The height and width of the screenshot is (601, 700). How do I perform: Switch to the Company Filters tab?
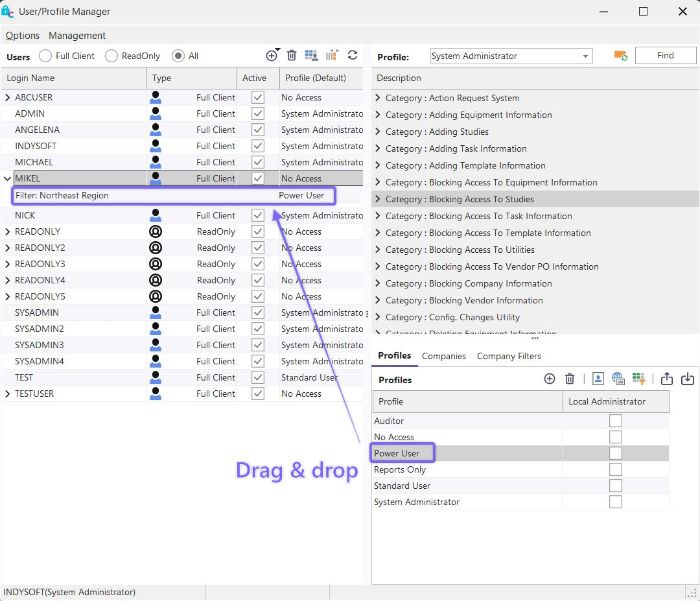(x=509, y=356)
